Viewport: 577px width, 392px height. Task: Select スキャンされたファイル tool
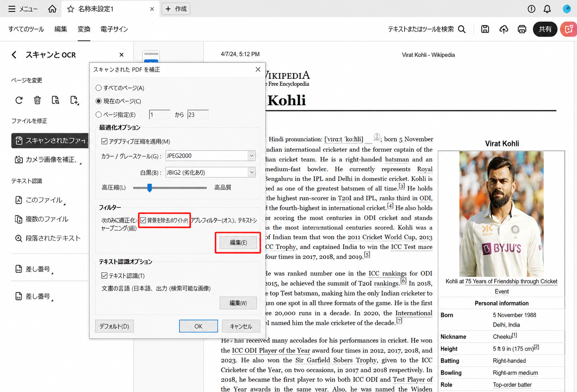(50, 141)
